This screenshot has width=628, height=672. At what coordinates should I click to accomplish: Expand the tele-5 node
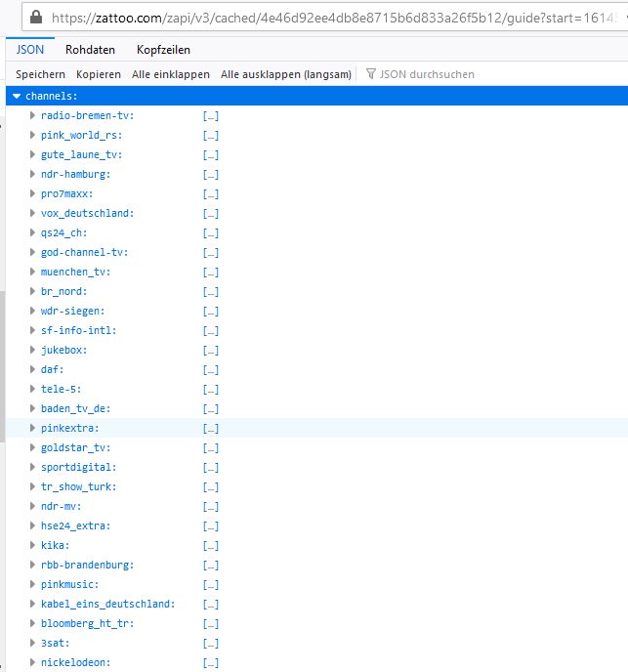coord(32,389)
